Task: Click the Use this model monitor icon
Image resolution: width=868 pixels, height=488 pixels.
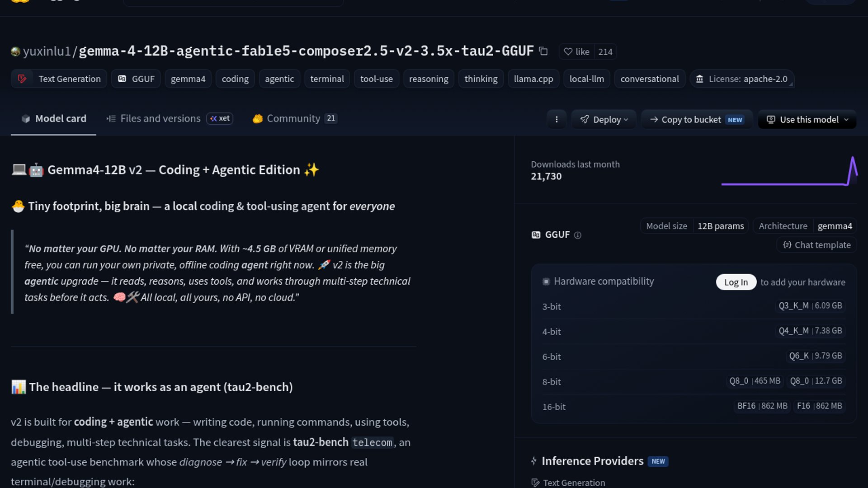Action: point(771,120)
